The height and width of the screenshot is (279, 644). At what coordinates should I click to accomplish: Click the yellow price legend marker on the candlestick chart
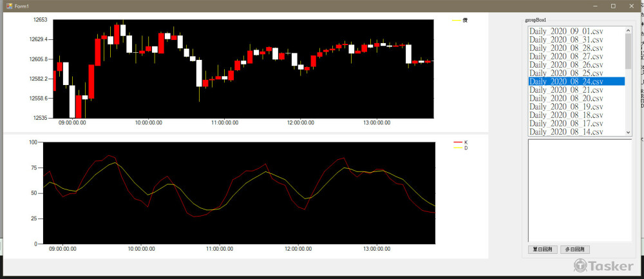(x=456, y=21)
